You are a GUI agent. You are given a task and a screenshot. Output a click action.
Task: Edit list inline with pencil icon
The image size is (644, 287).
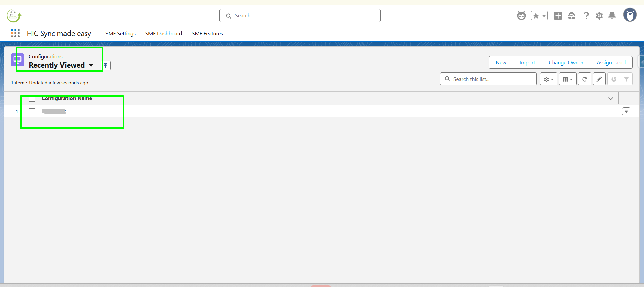tap(599, 79)
